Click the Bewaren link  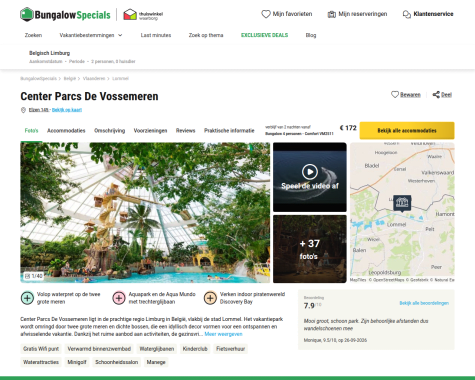pos(410,95)
